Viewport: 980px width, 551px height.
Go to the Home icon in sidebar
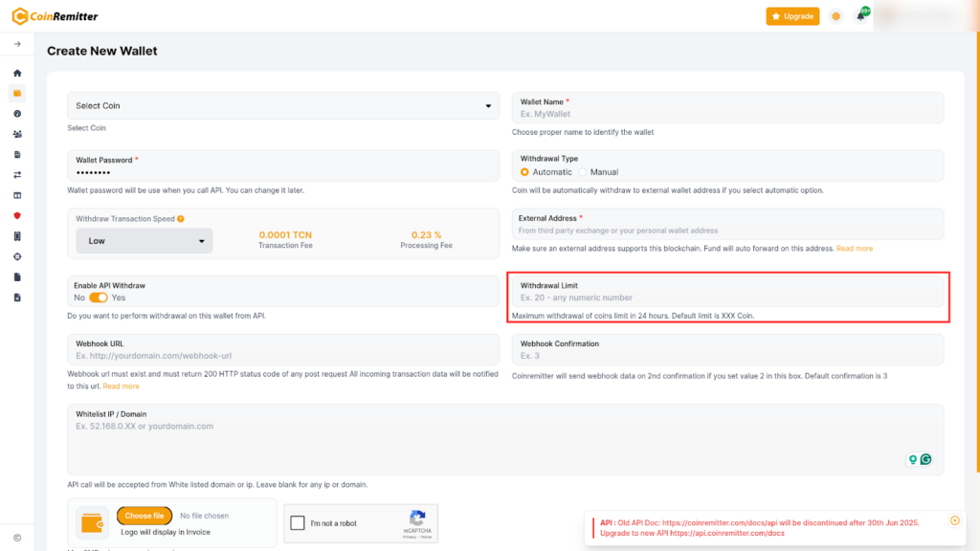17,73
